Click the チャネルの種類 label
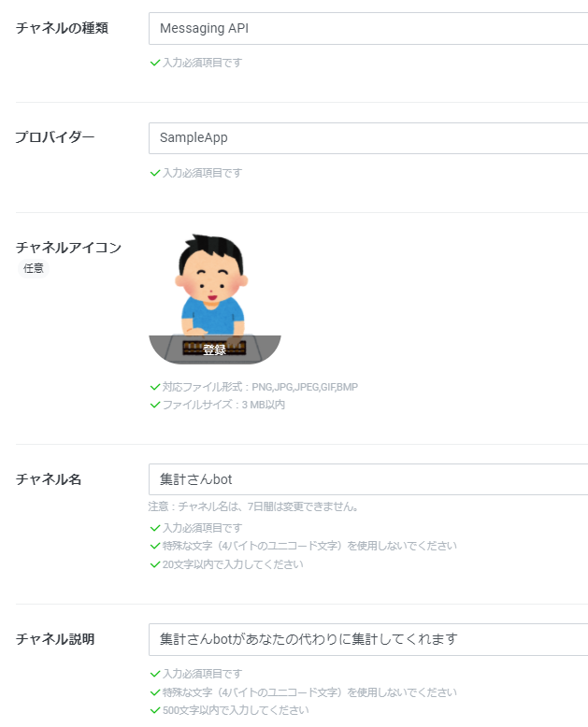Screen dimensions: 588x727 coord(62,28)
